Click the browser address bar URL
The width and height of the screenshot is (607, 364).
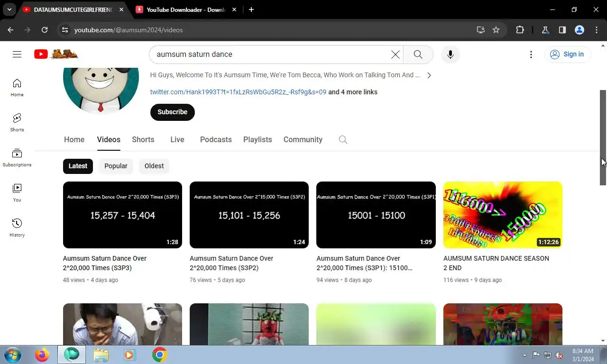point(129,30)
